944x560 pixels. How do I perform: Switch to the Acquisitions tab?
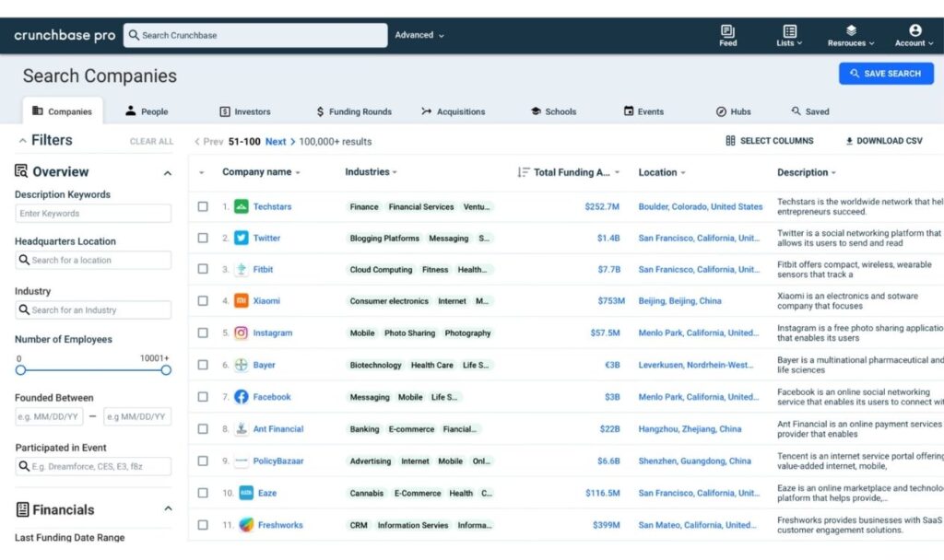[454, 111]
